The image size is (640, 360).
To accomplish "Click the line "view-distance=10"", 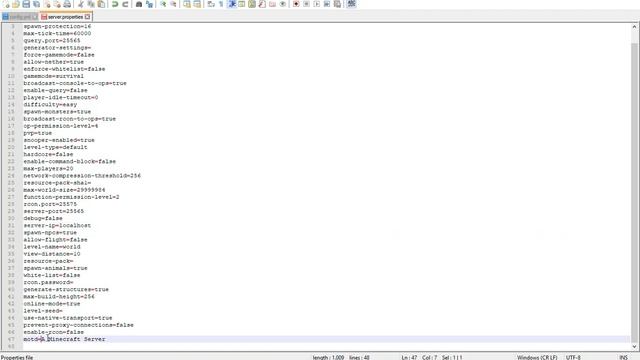I will click(x=52, y=254).
